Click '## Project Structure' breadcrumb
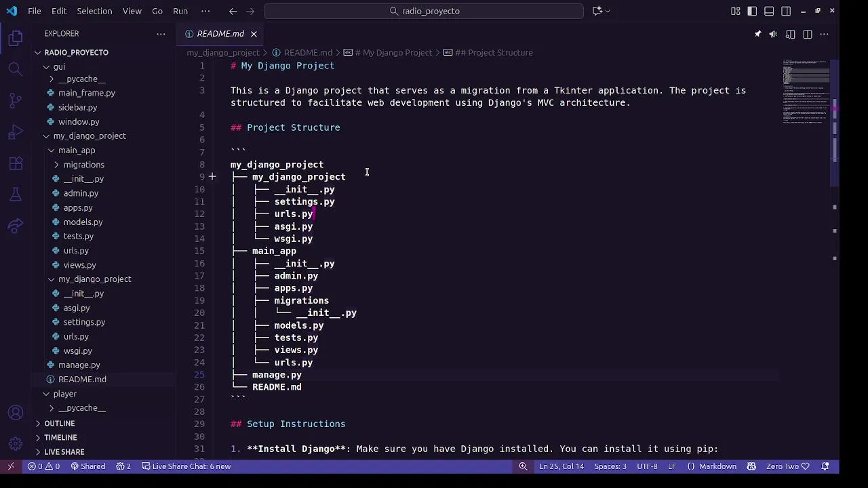 point(494,52)
